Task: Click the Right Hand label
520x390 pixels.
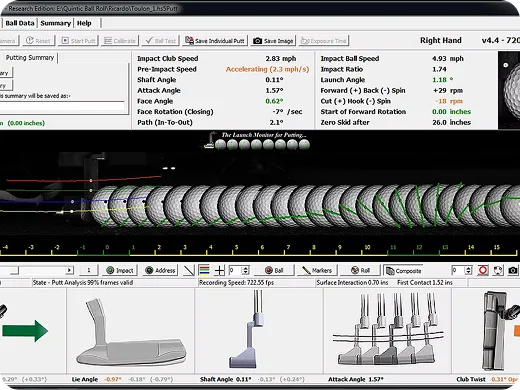Action: pos(441,40)
